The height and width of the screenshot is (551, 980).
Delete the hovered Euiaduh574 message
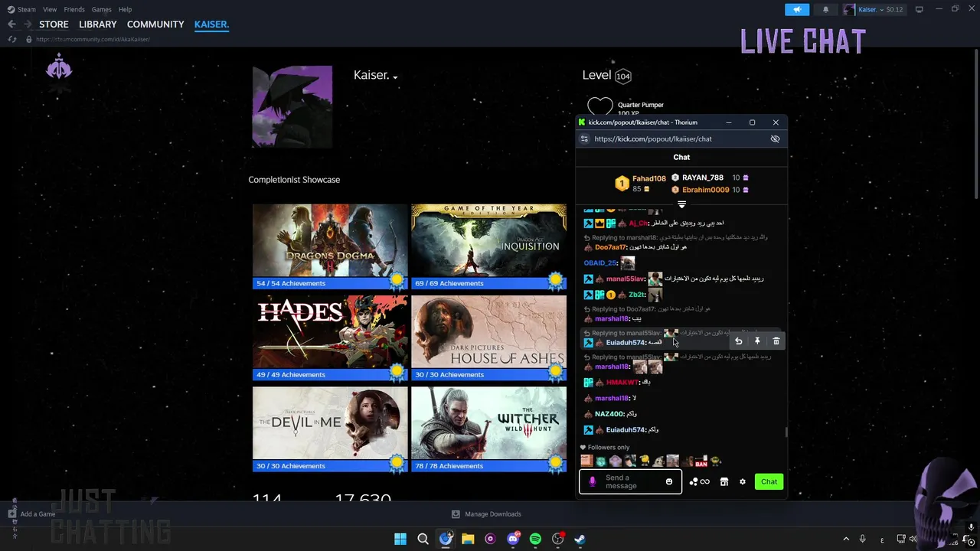coord(776,341)
